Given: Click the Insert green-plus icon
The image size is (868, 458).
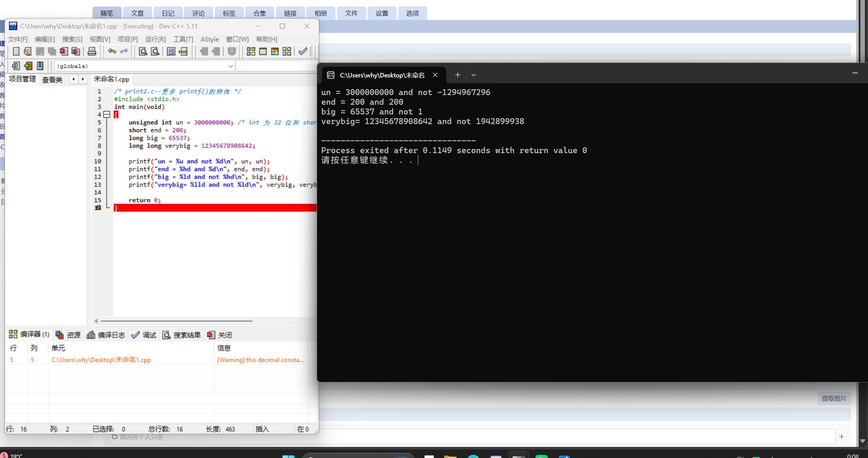Looking at the screenshot, I should pyautogui.click(x=28, y=66).
